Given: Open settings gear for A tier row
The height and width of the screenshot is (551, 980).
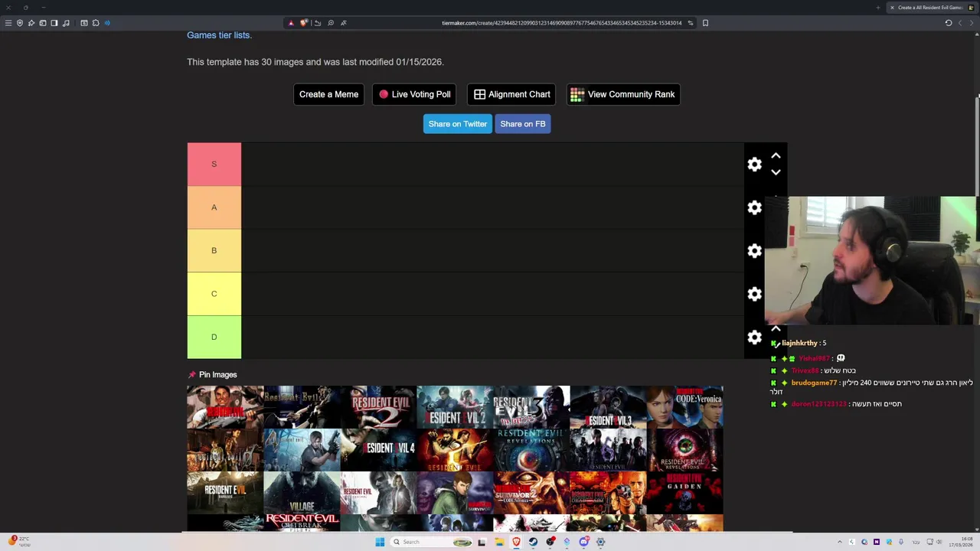Looking at the screenshot, I should (754, 207).
